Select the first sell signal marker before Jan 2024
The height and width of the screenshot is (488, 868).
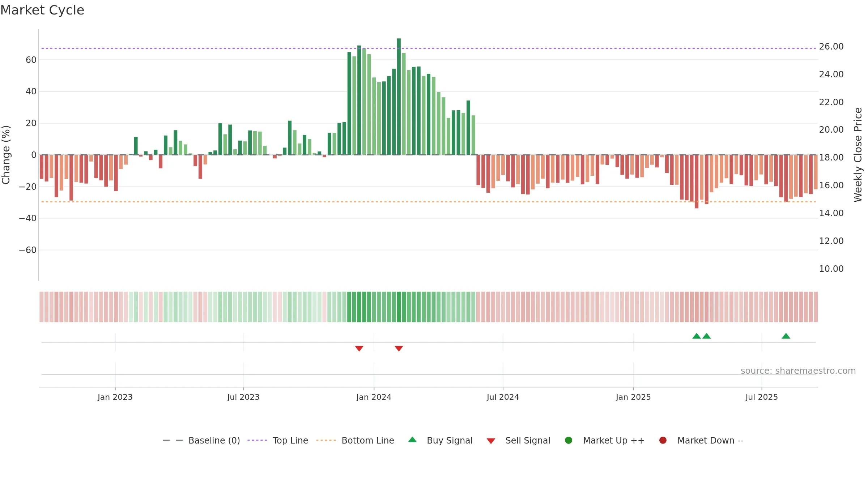[359, 348]
